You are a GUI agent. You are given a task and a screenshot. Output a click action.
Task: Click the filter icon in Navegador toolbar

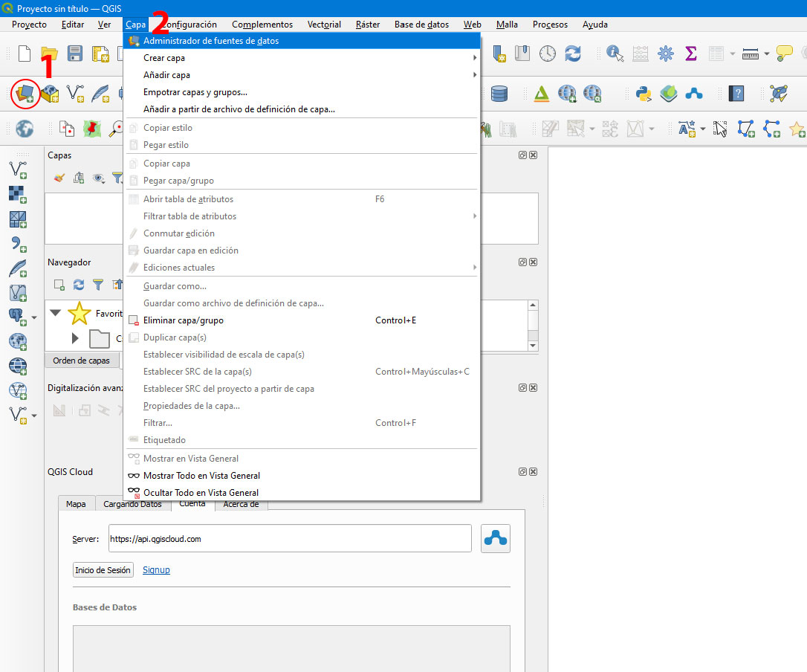[98, 284]
